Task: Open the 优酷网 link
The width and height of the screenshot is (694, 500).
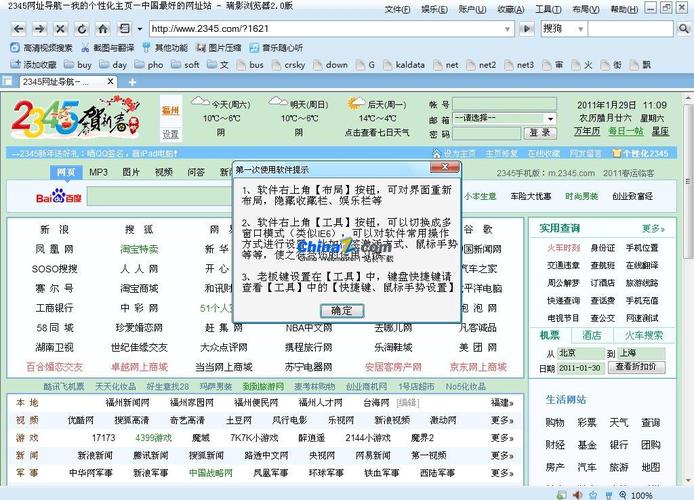Action: 81,420
